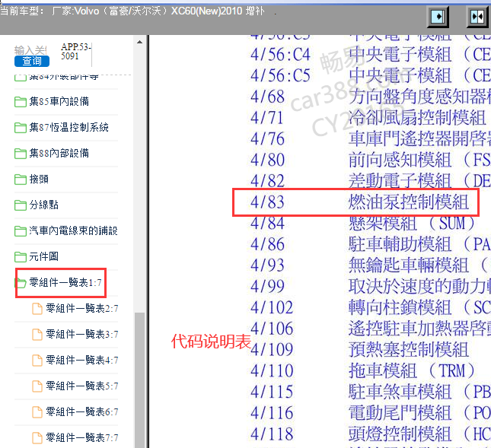Collapse the 零組件一覽表1:7 folder
This screenshot has width=491, height=448.
(x=65, y=282)
